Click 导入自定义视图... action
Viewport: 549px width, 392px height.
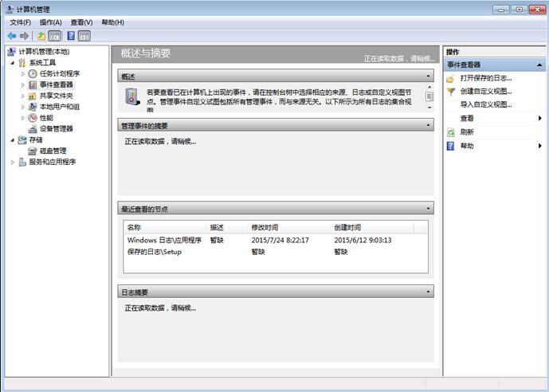(486, 104)
